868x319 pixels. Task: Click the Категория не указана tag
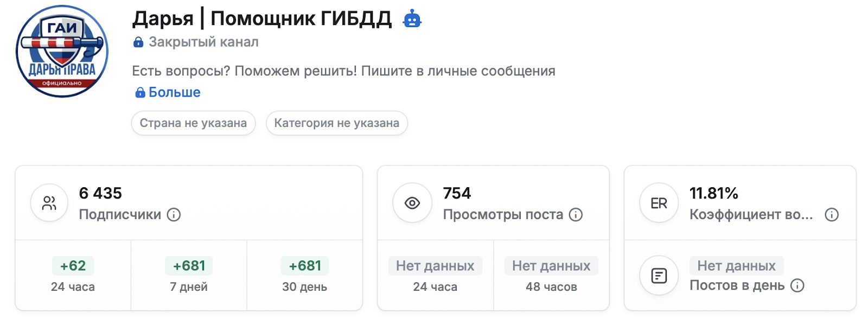coord(336,123)
